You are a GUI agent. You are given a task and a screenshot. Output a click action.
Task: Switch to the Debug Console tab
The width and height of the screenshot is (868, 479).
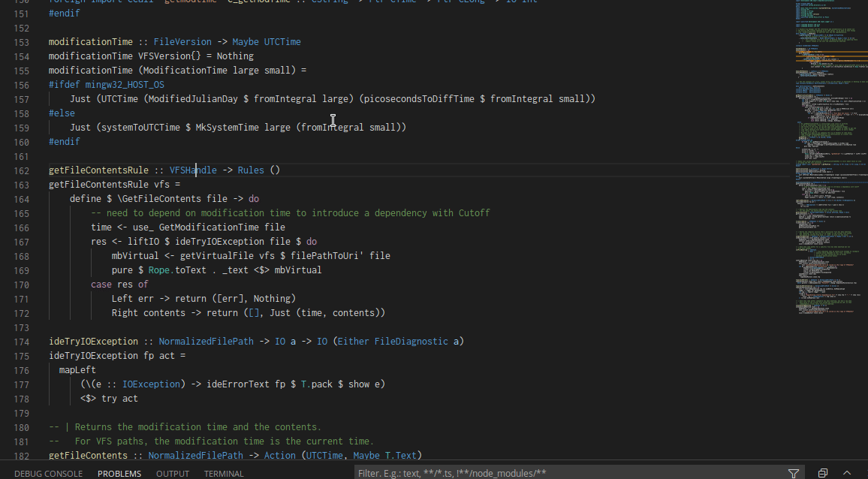click(48, 474)
